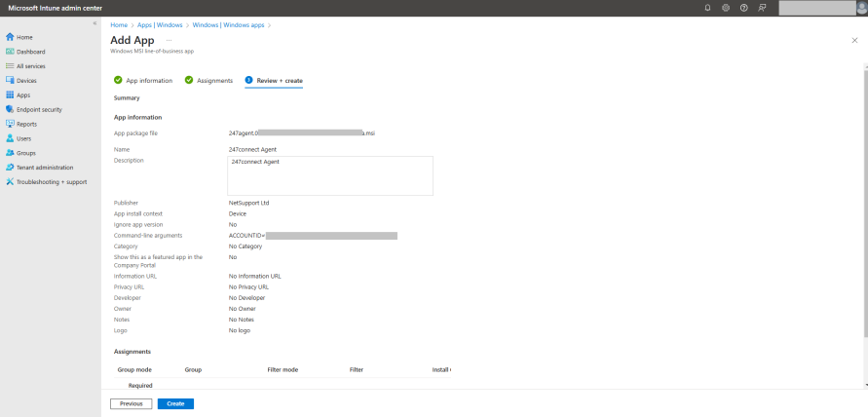Click the Apps | Windows breadcrumb
This screenshot has height=417, width=868.
pyautogui.click(x=160, y=25)
